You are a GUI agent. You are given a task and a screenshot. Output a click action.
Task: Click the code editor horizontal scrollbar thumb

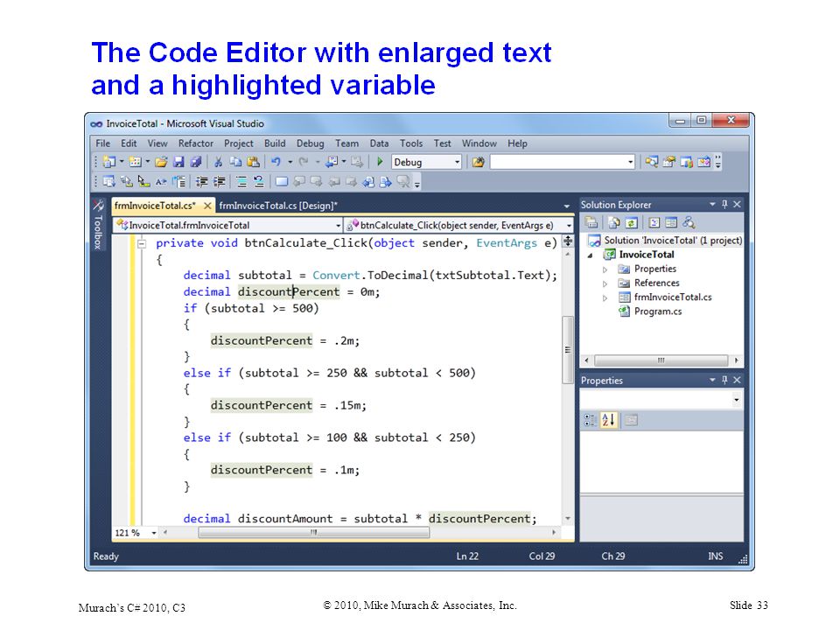[x=314, y=533]
